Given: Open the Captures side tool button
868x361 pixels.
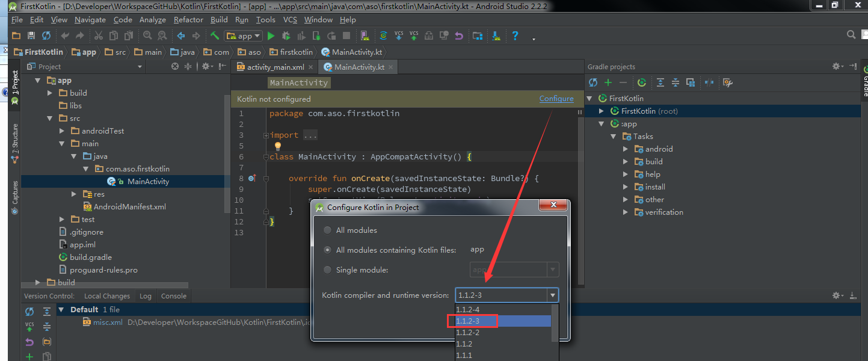Looking at the screenshot, I should (15, 197).
